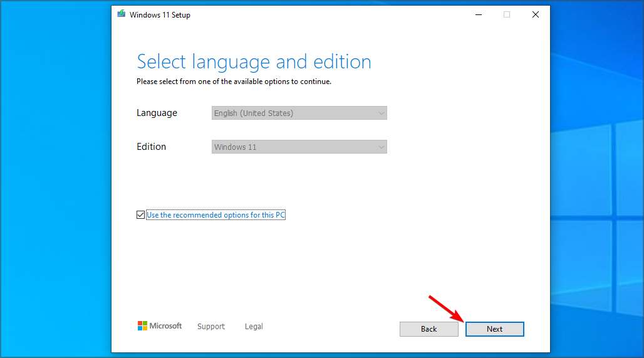Click the Windows 11 Setup title icon

click(x=121, y=14)
